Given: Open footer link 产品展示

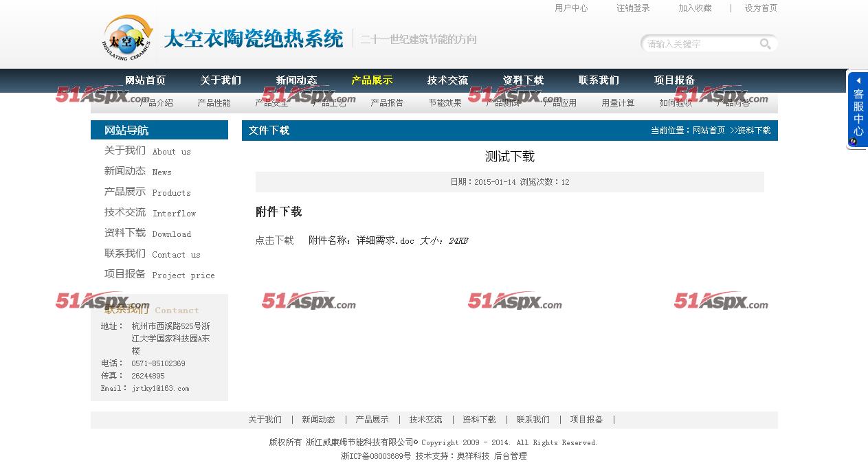Looking at the screenshot, I should coord(372,420).
